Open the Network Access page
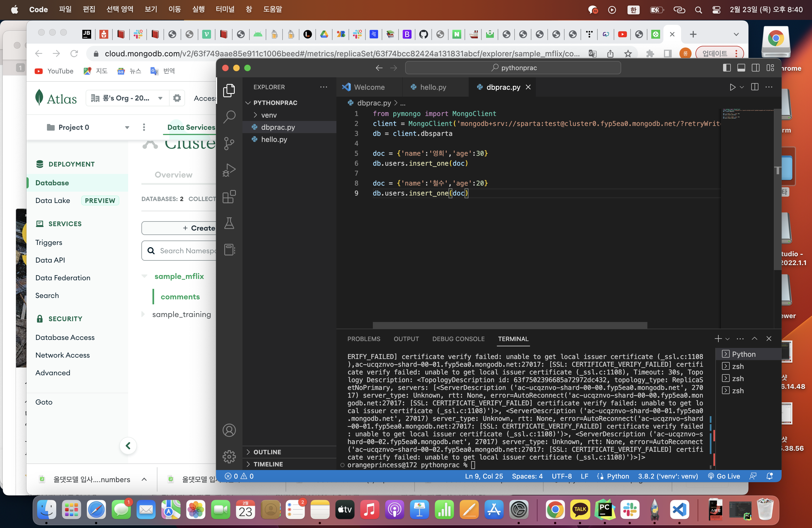Viewport: 812px width, 528px height. click(x=62, y=355)
